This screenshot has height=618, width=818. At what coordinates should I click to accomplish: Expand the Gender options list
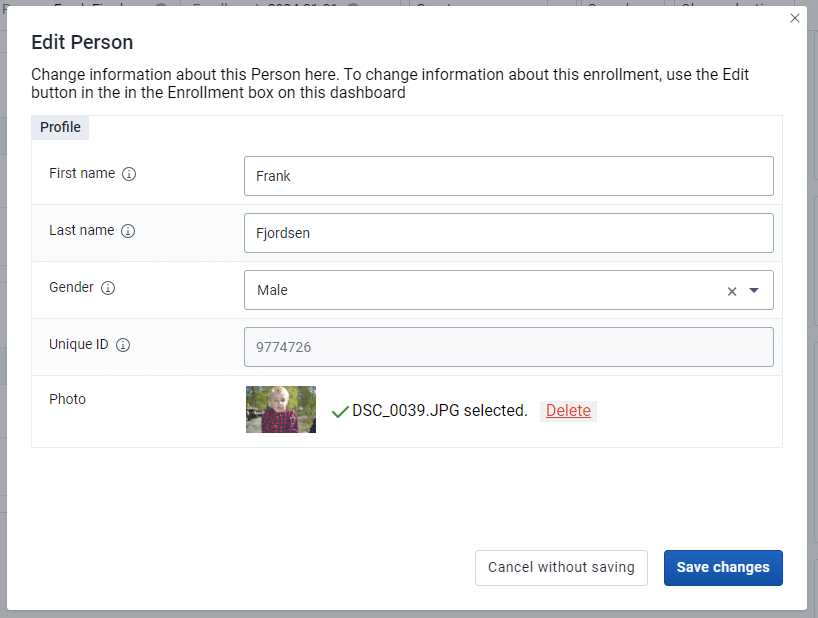point(753,290)
